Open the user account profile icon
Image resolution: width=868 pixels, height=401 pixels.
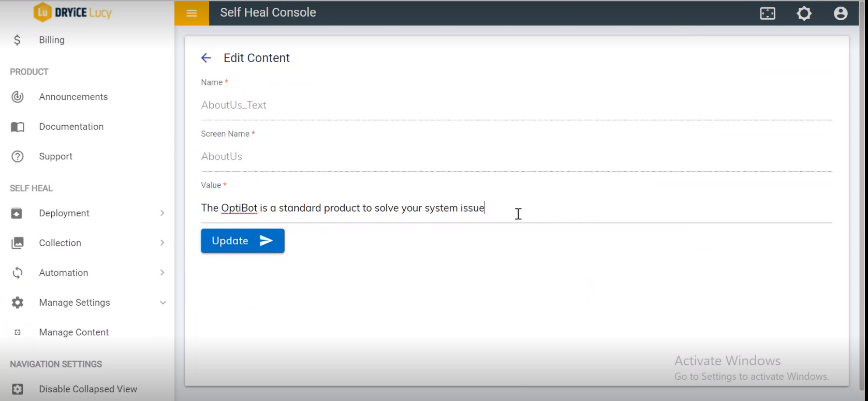coord(841,13)
